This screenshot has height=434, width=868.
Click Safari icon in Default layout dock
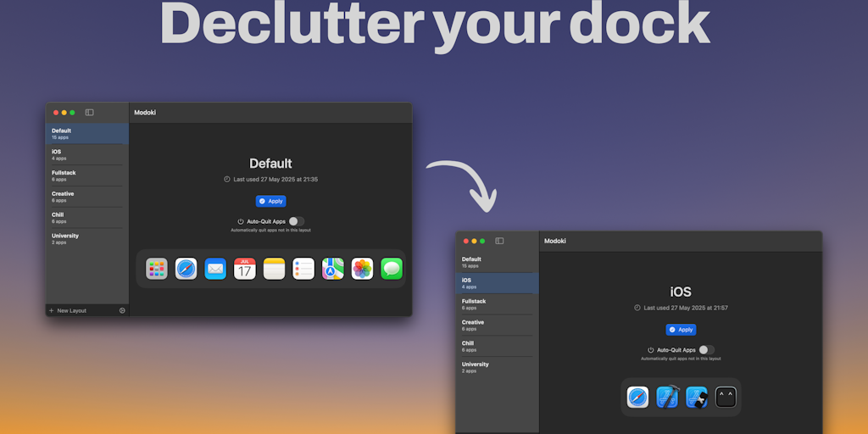(186, 269)
